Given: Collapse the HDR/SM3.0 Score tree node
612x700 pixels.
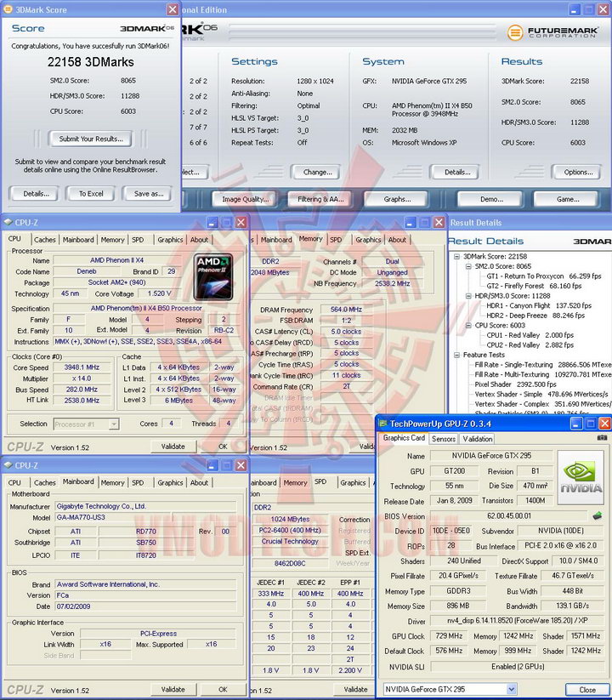Looking at the screenshot, I should coord(468,295).
